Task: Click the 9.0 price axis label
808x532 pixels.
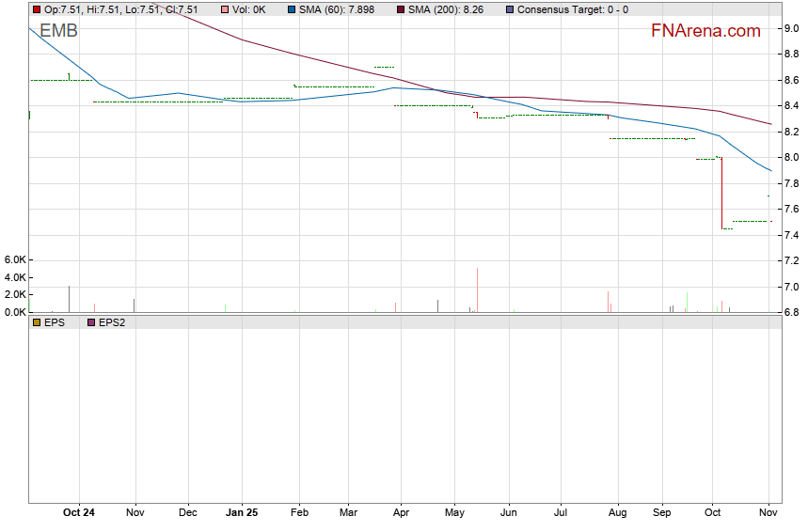Action: 791,29
